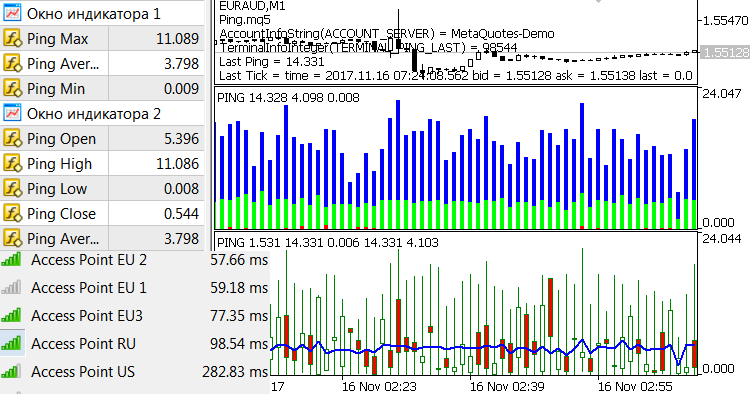Viewport: 750px width, 394px height.
Task: Click signal bars icon for Access Point EU3
Action: click(11, 316)
